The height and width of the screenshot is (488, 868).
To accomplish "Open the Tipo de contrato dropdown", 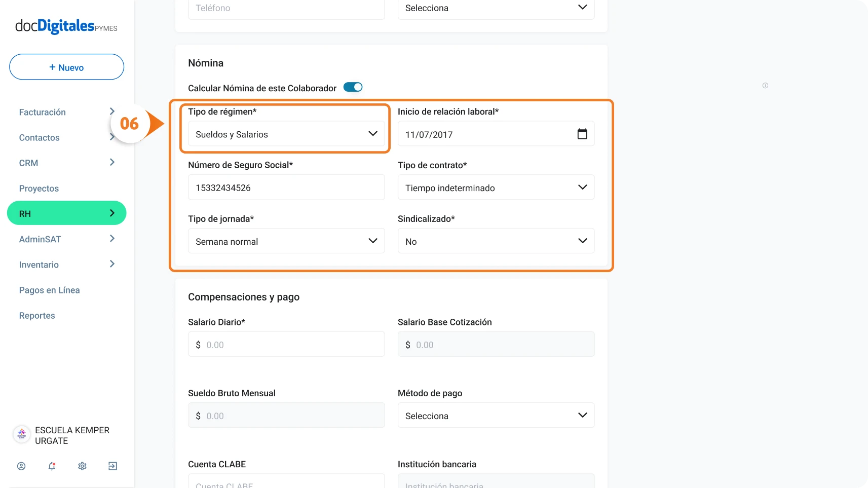I will tap(496, 187).
